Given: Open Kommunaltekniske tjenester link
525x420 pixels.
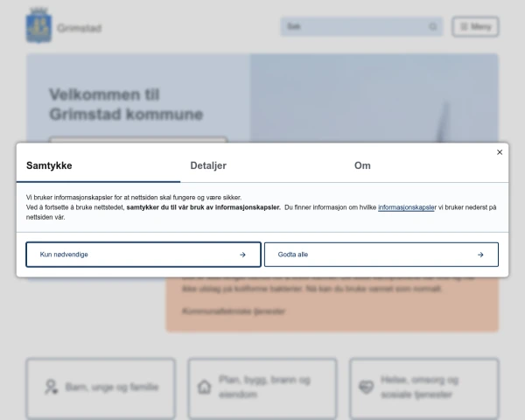Looking at the screenshot, I should coord(234,311).
